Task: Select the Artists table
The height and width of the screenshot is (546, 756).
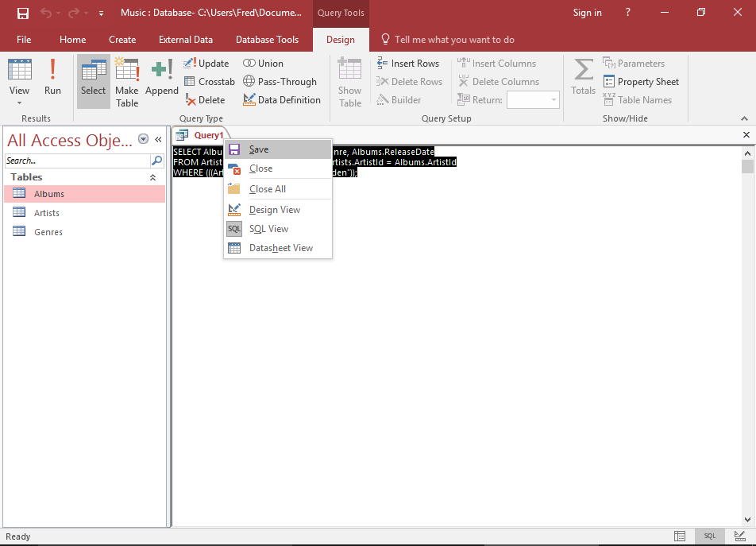Action: coord(85,213)
